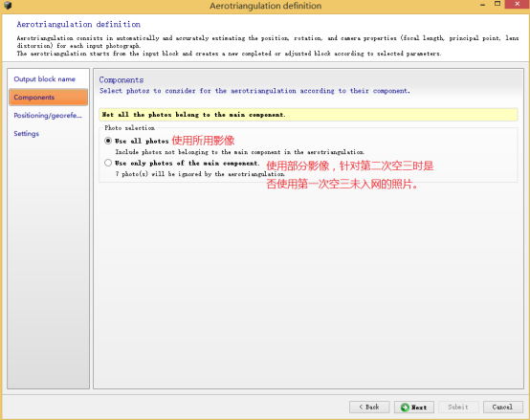Click the 'Include photos not belonging' description text

(x=240, y=152)
